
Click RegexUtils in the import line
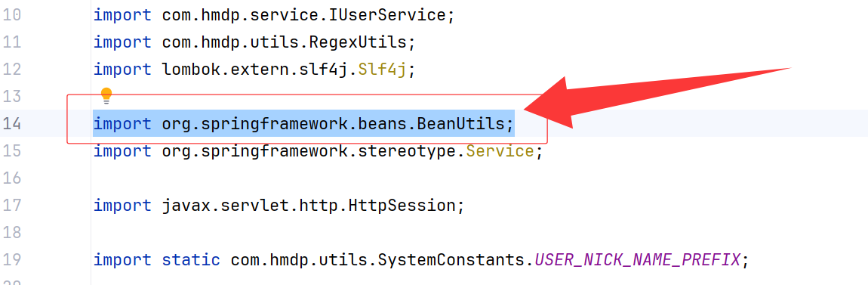pos(358,42)
